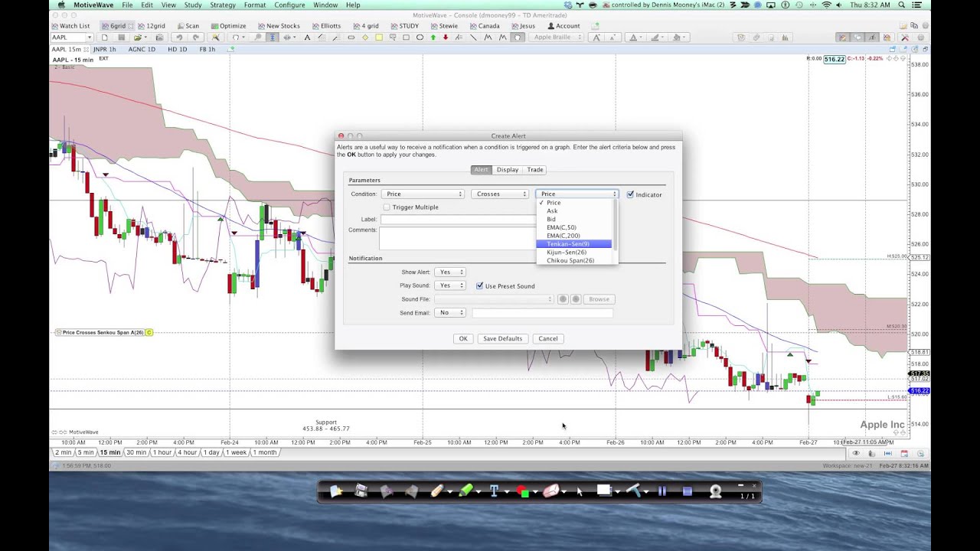The height and width of the screenshot is (551, 980).
Task: Select the trend line drawing tool
Action: 473,37
